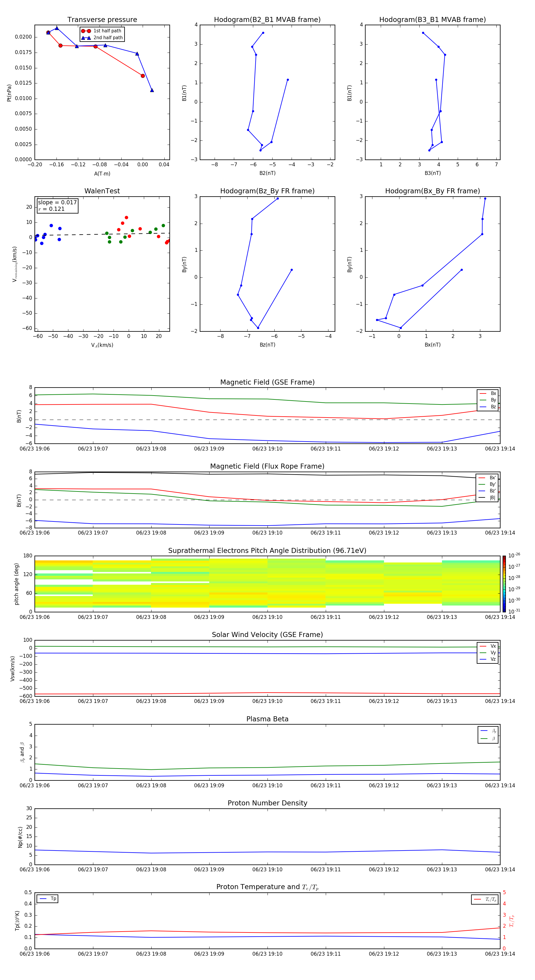This screenshot has height=980, width=535.
Task: Click the blue triangle at lowest Pt in Transverse pressure
Action: pyautogui.click(x=152, y=90)
